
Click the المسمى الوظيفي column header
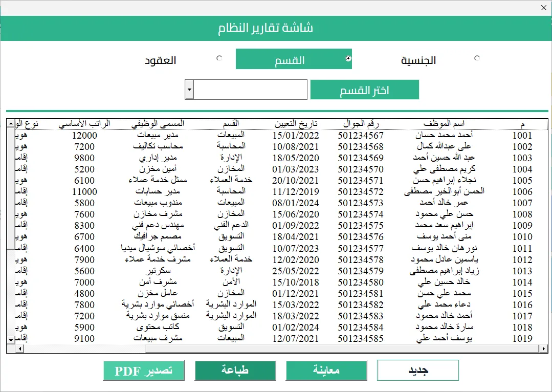tap(158, 124)
